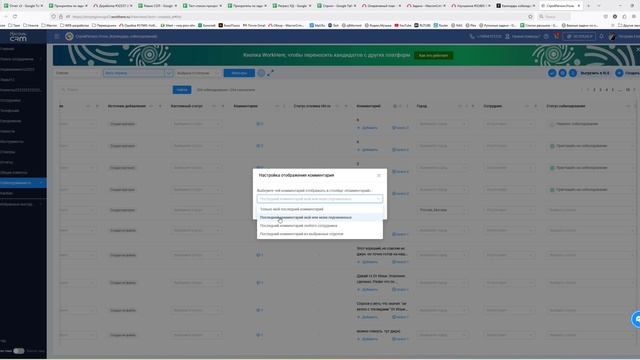Open the notifications bell in header
Screen dimensions: 640x360
coord(601,37)
